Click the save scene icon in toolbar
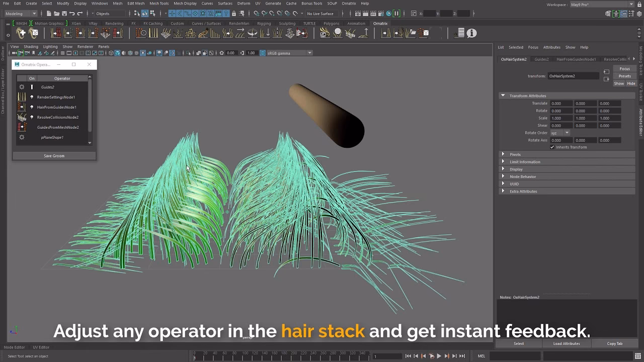Image resolution: width=644 pixels, height=362 pixels. click(x=63, y=14)
